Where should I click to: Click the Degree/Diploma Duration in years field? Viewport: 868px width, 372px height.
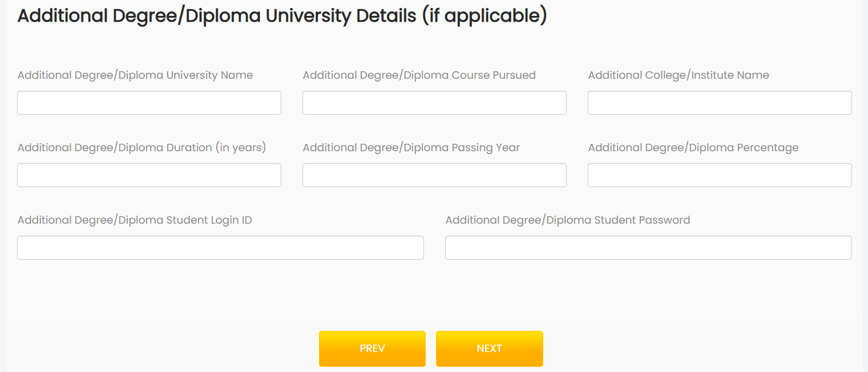click(149, 175)
